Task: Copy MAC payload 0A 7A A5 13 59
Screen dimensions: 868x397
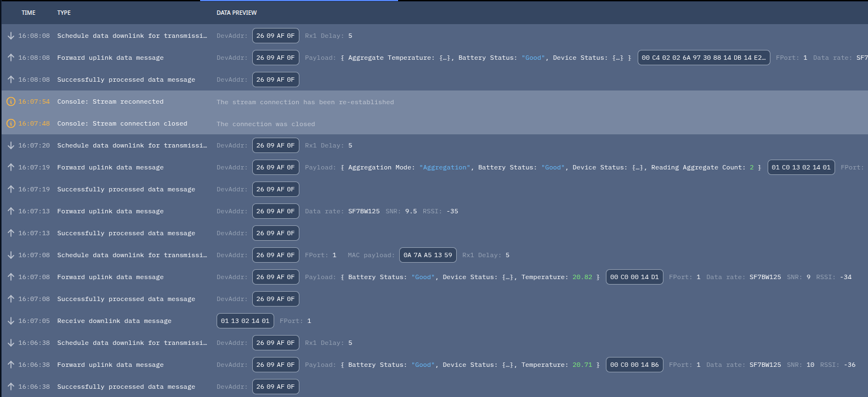Action: coord(428,255)
